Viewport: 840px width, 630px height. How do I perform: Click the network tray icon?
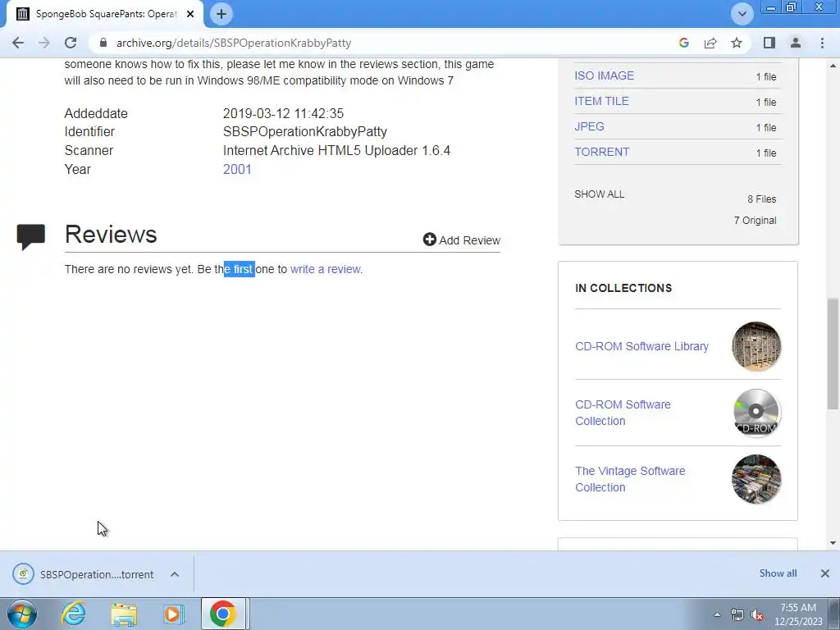[x=737, y=614]
